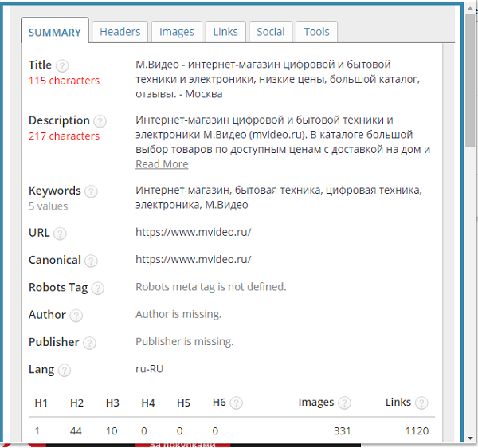
Task: Open help icon next to Links count
Action: [422, 403]
